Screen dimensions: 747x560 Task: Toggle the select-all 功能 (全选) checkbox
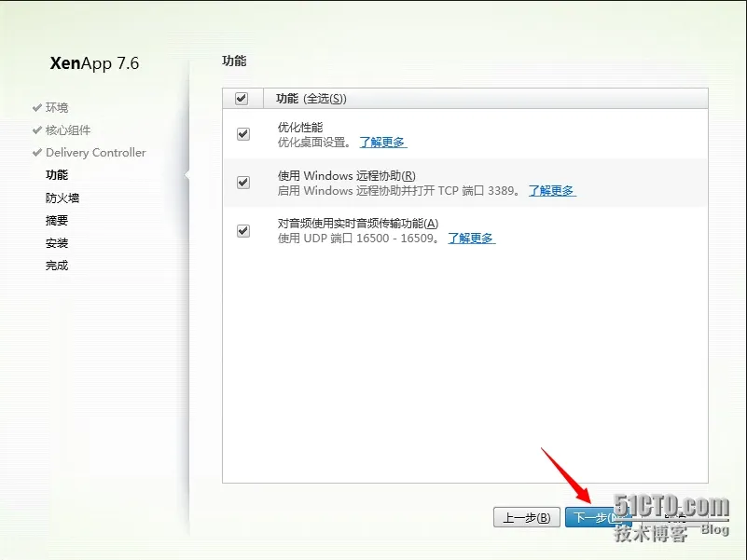point(242,99)
